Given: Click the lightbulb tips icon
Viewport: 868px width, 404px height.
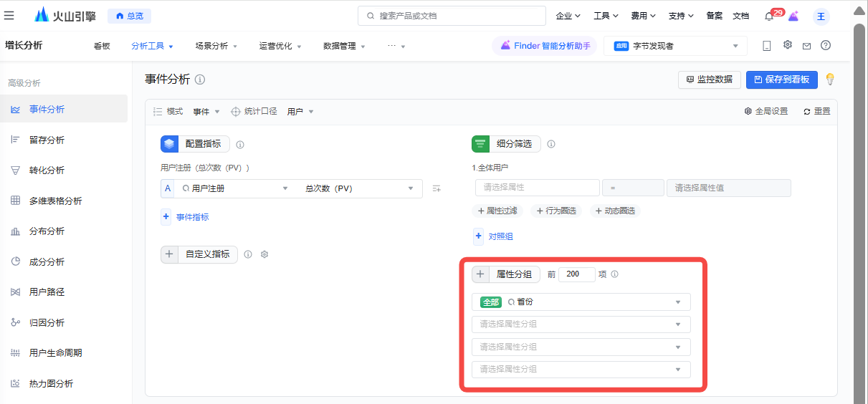Looking at the screenshot, I should coord(830,80).
